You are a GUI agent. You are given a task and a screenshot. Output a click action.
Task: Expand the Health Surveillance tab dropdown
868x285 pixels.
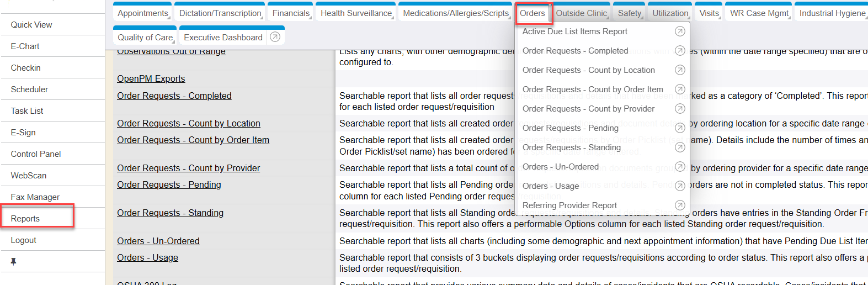coord(356,13)
